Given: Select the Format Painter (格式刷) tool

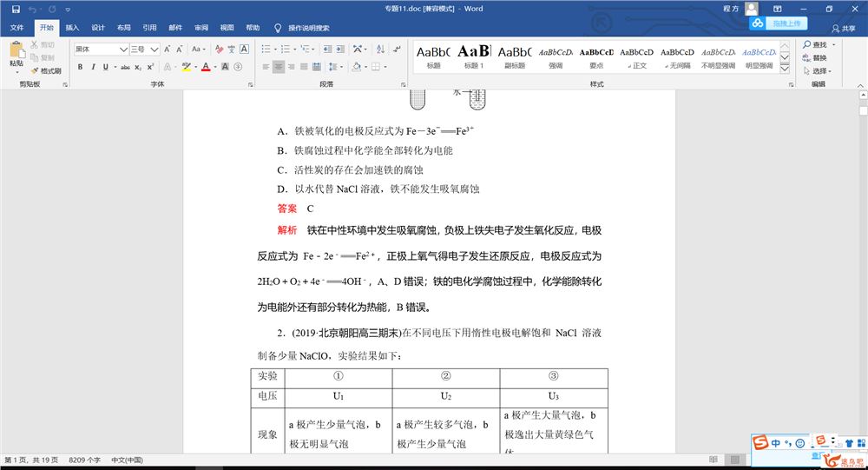Looking at the screenshot, I should click(x=46, y=70).
